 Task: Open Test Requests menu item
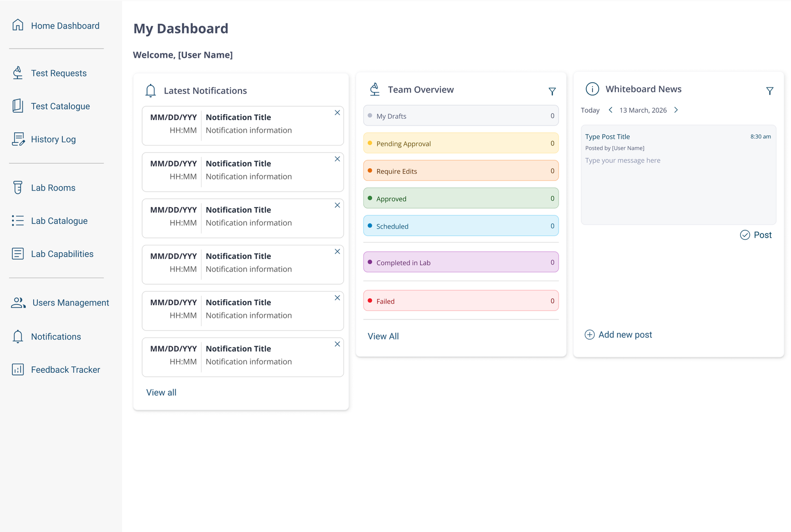(59, 73)
